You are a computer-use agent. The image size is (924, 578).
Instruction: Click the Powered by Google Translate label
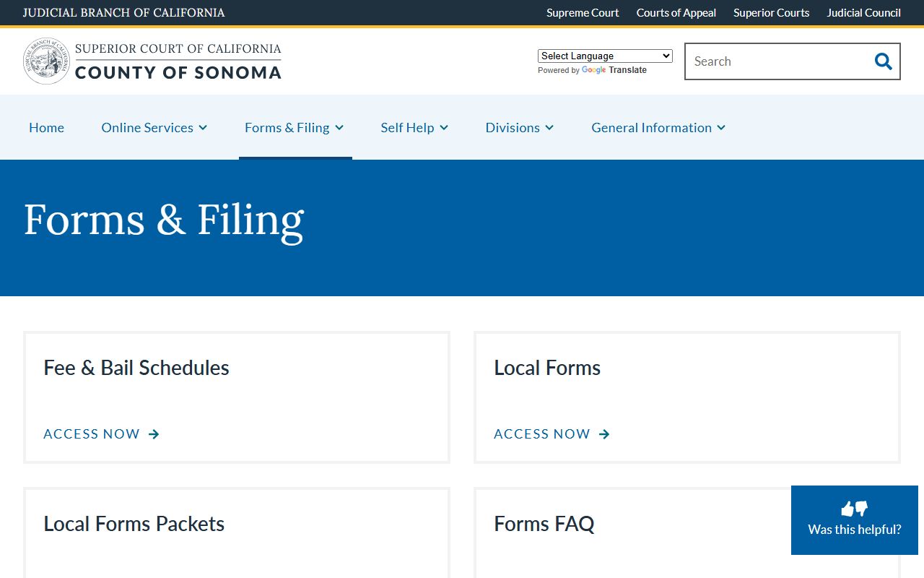592,70
